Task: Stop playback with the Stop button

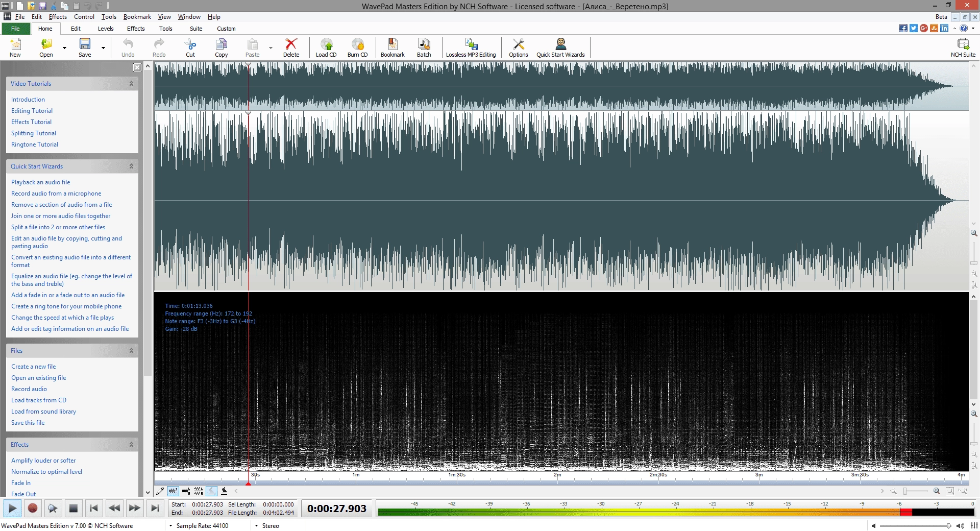Action: 73,508
